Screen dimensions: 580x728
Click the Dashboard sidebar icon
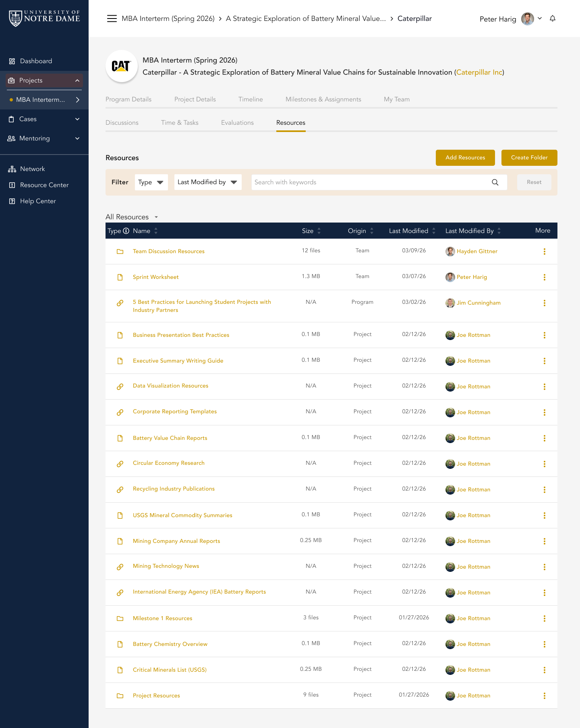pyautogui.click(x=12, y=61)
